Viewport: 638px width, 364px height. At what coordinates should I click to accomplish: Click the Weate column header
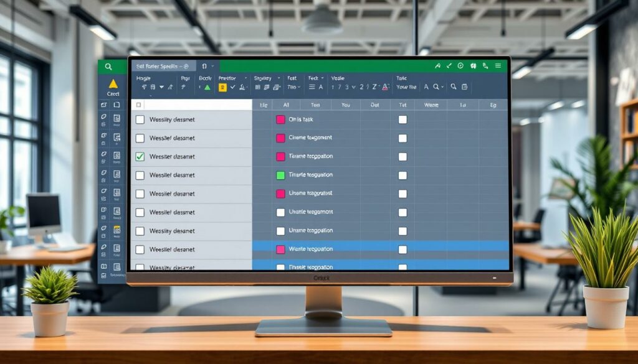tap(431, 105)
